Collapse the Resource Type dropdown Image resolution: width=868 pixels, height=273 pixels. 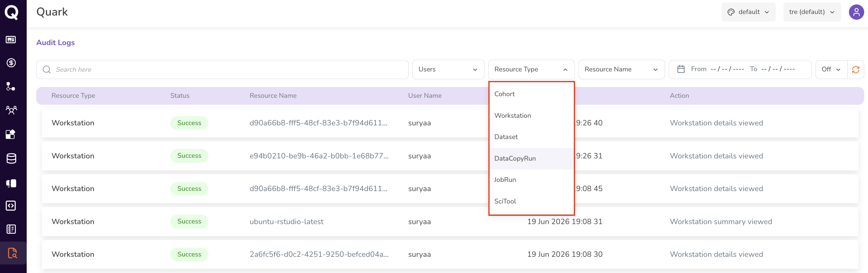click(531, 69)
